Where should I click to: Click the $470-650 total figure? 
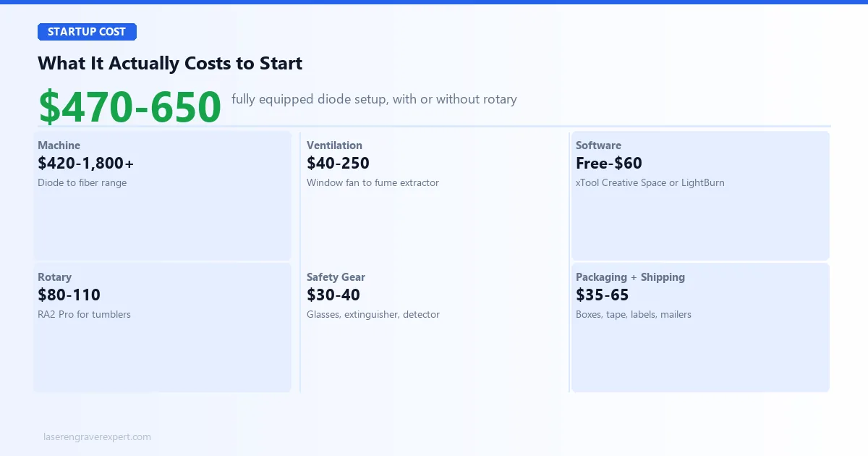pos(129,107)
